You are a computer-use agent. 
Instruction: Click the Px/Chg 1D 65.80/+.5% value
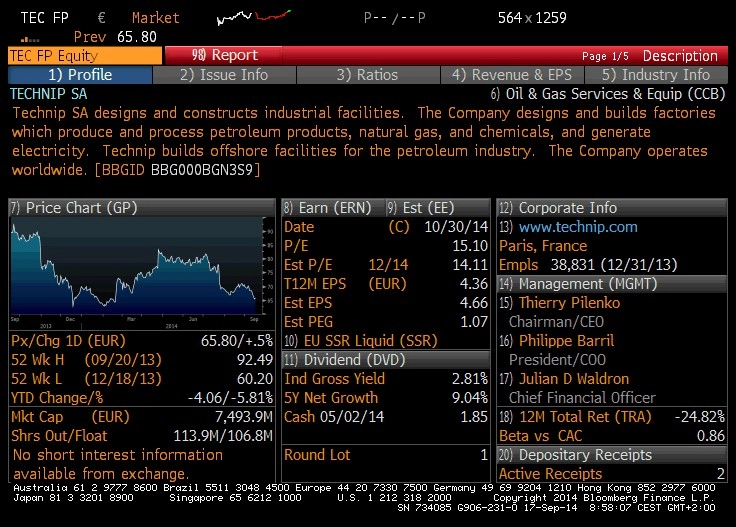tap(237, 341)
